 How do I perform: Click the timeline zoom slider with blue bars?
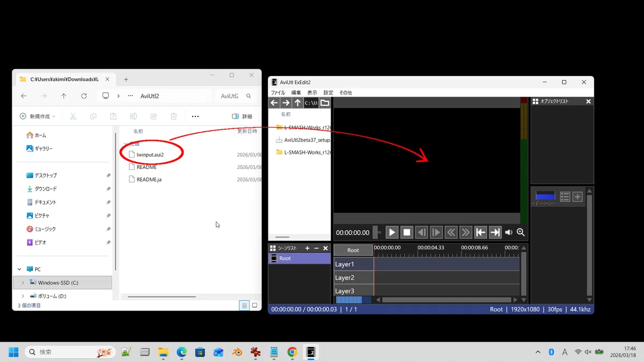pyautogui.click(x=353, y=300)
